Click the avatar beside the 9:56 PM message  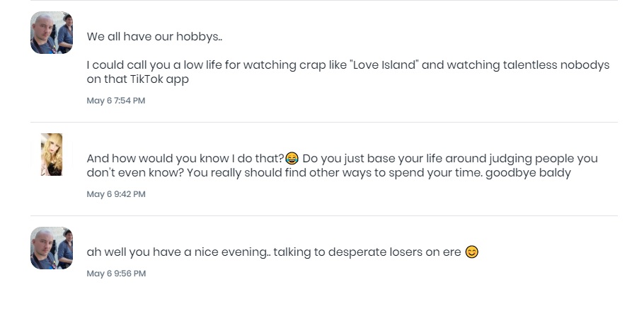coord(52,248)
